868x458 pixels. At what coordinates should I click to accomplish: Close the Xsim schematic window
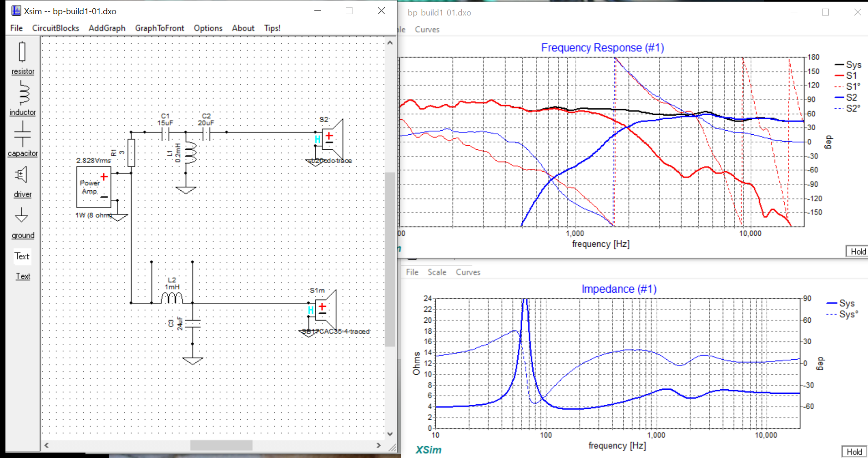click(x=381, y=10)
